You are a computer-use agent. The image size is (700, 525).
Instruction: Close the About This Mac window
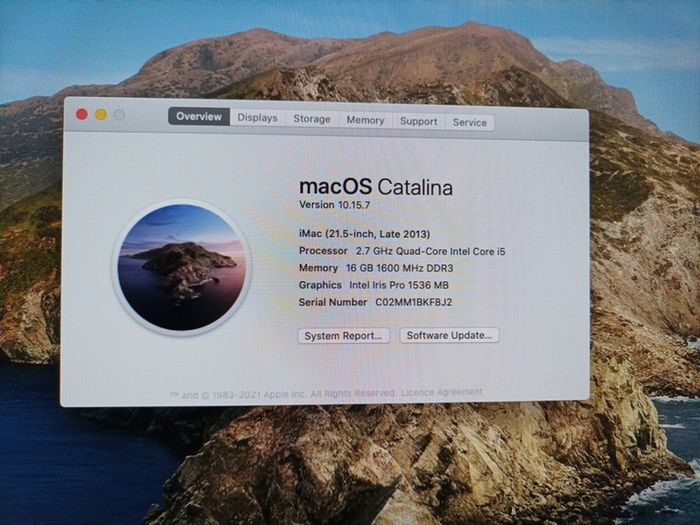coord(82,115)
